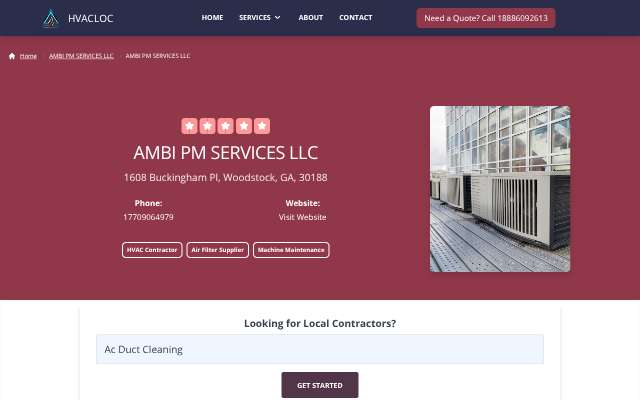Viewport: 640px width, 400px height.
Task: Click the Visit Website link
Action: tap(302, 217)
